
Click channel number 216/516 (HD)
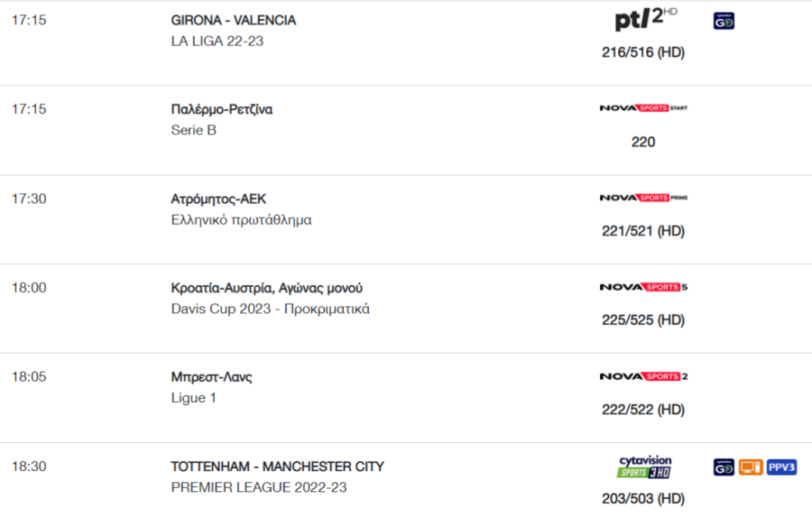[x=643, y=52]
